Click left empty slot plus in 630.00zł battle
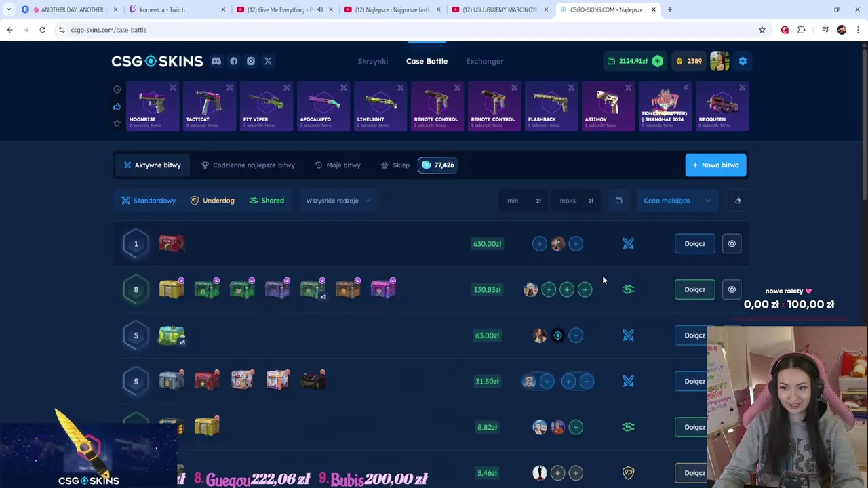 tap(539, 244)
